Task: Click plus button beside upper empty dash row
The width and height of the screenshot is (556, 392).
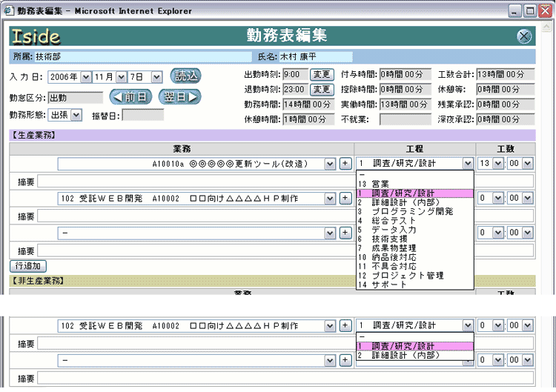Action: (345, 233)
